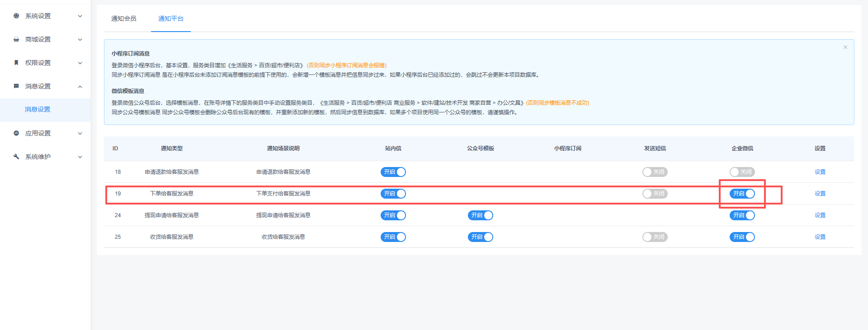The height and width of the screenshot is (330, 868).
Task: Toggle 站内信 switch for row 18
Action: tap(393, 172)
